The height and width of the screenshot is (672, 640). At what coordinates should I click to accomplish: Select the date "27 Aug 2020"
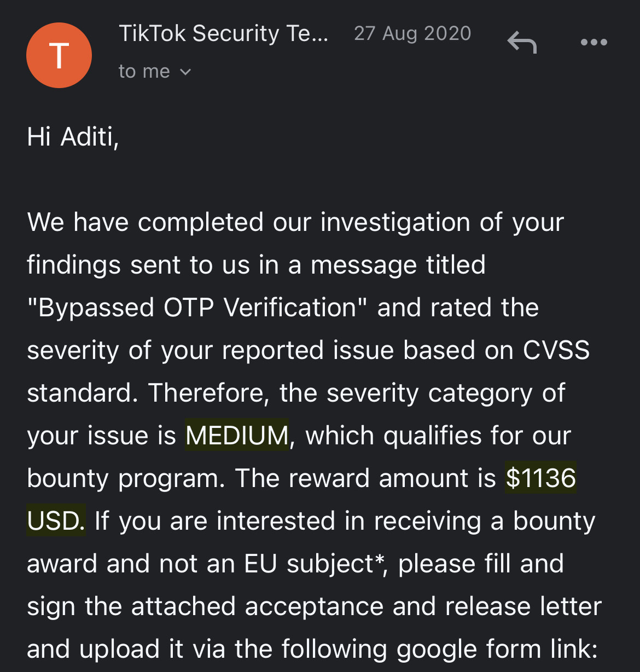point(412,33)
